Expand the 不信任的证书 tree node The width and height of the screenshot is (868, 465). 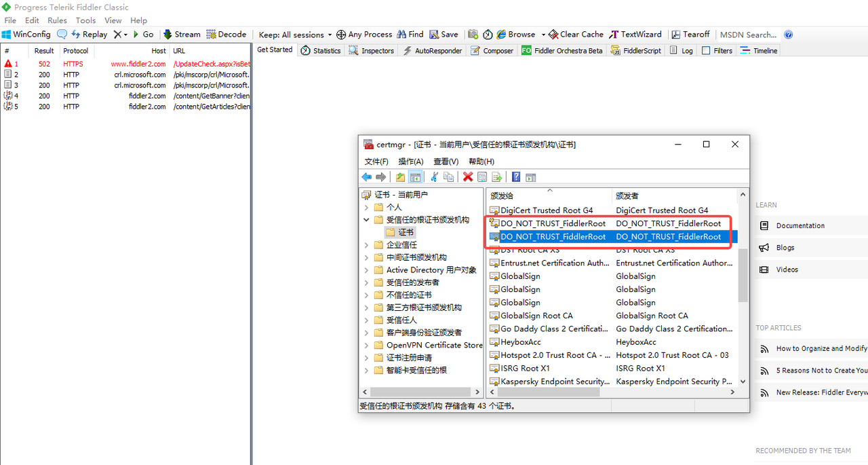(367, 295)
